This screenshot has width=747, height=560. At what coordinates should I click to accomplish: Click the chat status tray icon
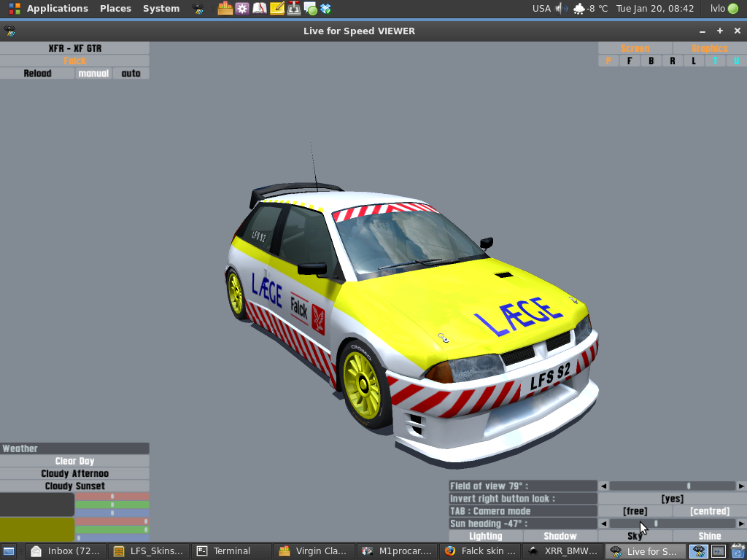(310, 9)
